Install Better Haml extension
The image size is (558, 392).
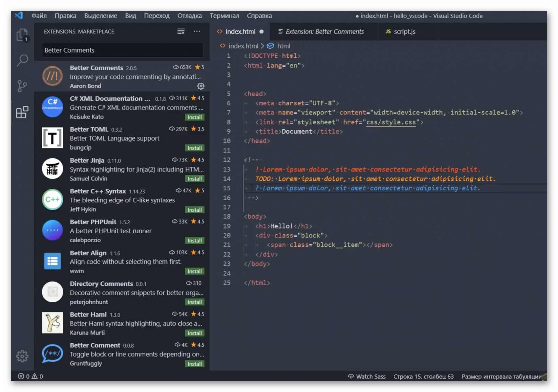pyautogui.click(x=194, y=333)
